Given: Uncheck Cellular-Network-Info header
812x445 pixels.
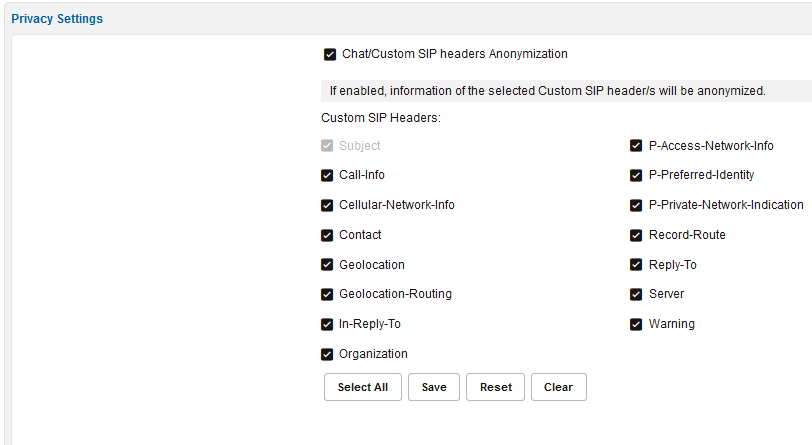Looking at the screenshot, I should pos(327,205).
